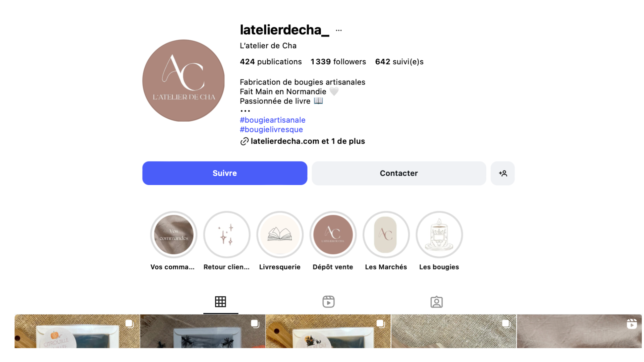
Task: Open the Vos commandes story highlight
Action: pyautogui.click(x=173, y=234)
